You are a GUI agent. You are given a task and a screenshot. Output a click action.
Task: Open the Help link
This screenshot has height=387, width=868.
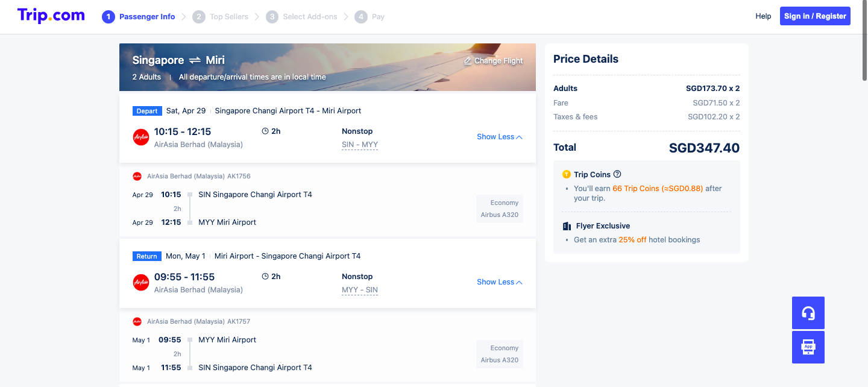(763, 16)
